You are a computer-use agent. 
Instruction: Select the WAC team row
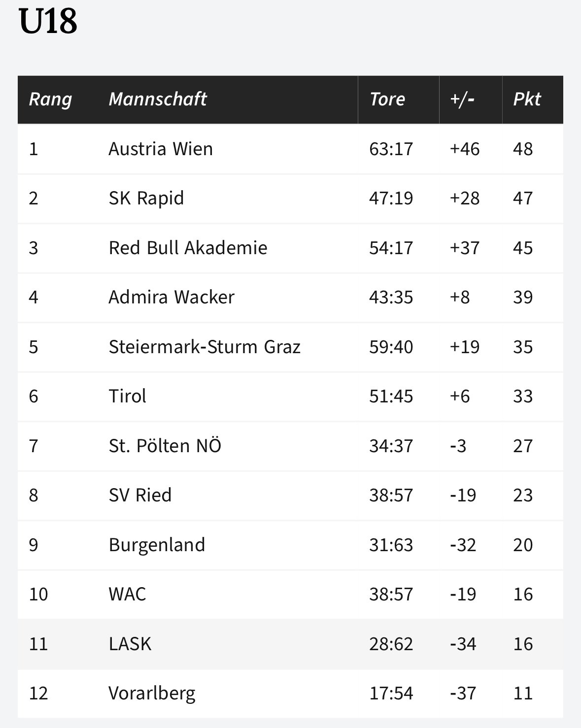coord(290,595)
